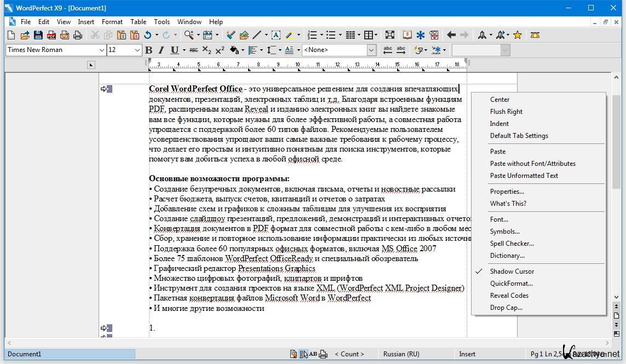Click the Publish to PDF icon

51,35
